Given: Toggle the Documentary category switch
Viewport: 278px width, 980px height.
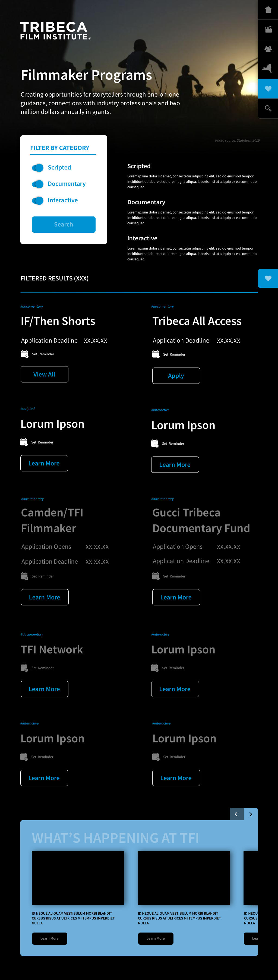Looking at the screenshot, I should (x=38, y=184).
